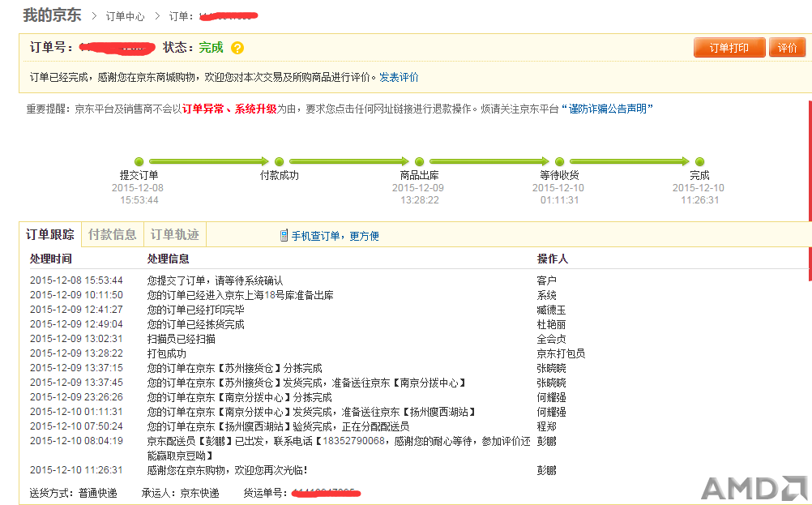Click the green 完成 order status text
Viewport: 812px width, 505px height.
pyautogui.click(x=211, y=48)
